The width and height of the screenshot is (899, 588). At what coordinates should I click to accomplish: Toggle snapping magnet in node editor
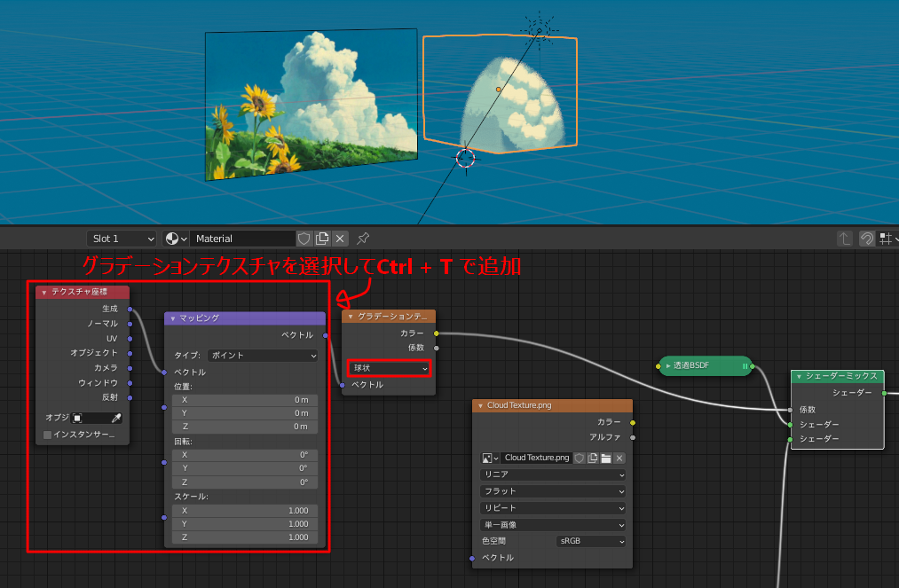click(867, 239)
